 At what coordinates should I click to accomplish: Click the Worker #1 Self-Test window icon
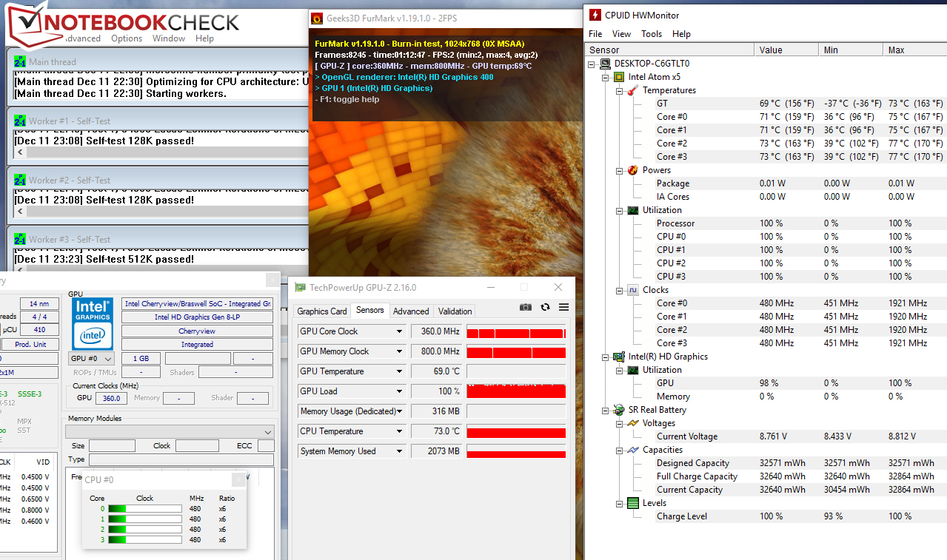pyautogui.click(x=20, y=121)
